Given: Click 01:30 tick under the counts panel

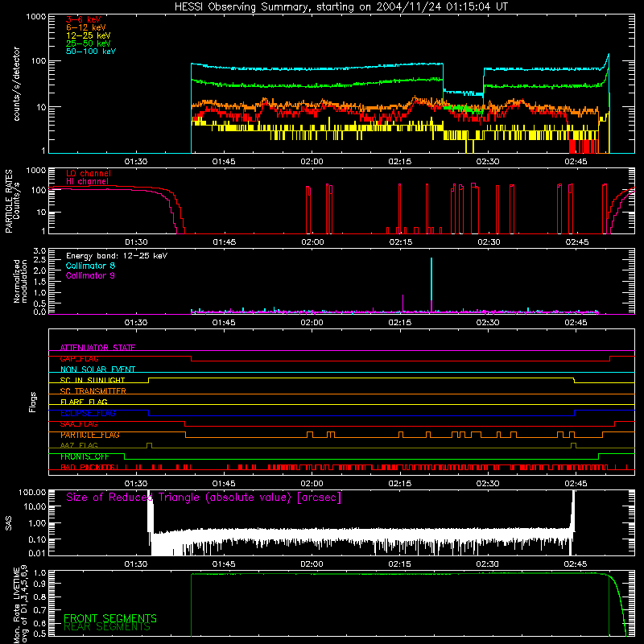Looking at the screenshot, I should [136, 162].
